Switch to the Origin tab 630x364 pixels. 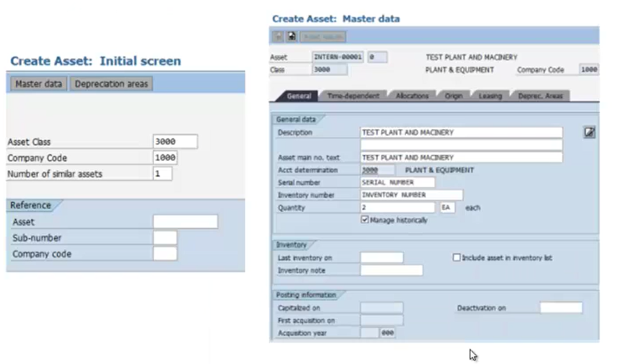(x=453, y=96)
